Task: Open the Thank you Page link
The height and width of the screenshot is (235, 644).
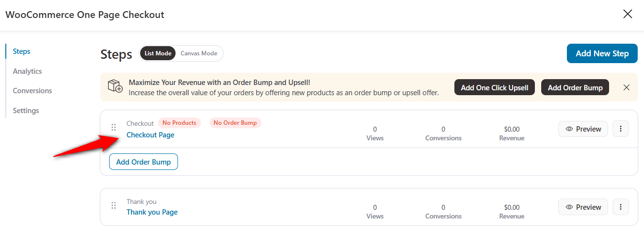Action: [x=152, y=212]
